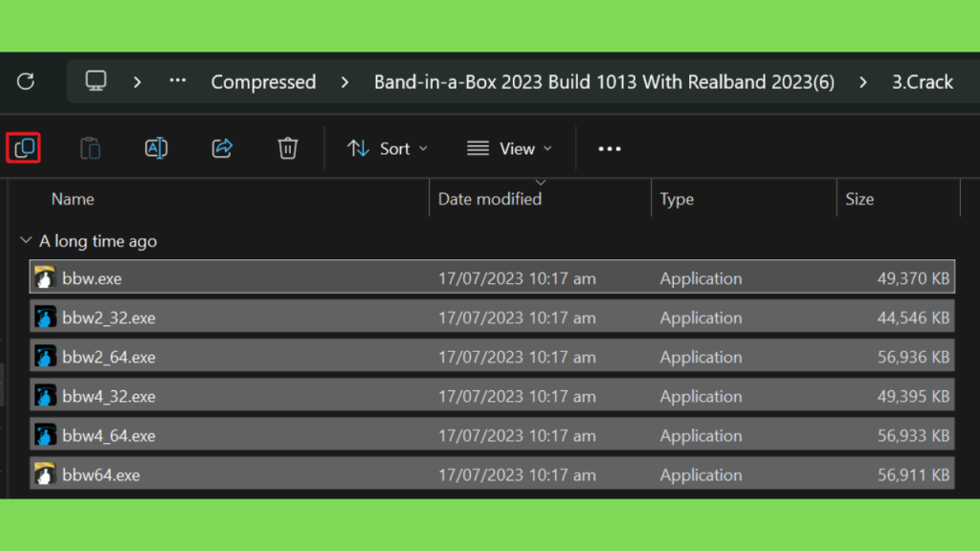
Task: Click the bbw2_64.exe application icon
Action: point(44,356)
